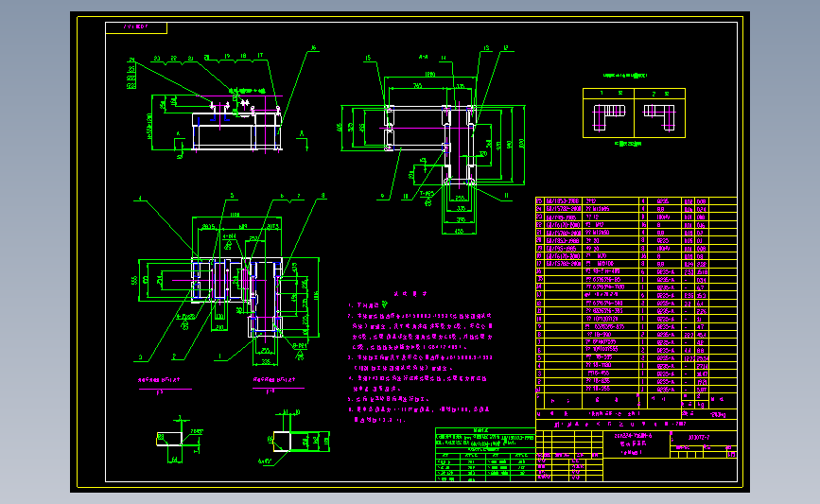Click the bottom-left weld detail view
820x504 pixels.
coord(179,439)
